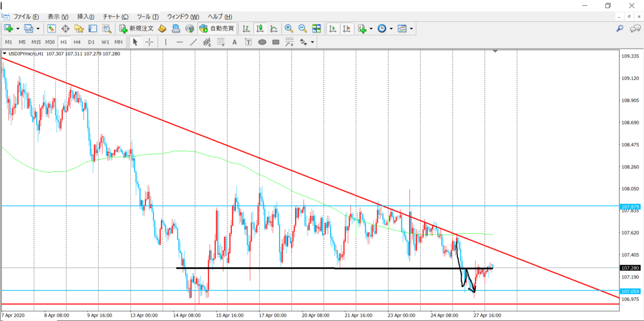644x321 pixels.
Task: Toggle chart auto scroll
Action: pyautogui.click(x=333, y=28)
